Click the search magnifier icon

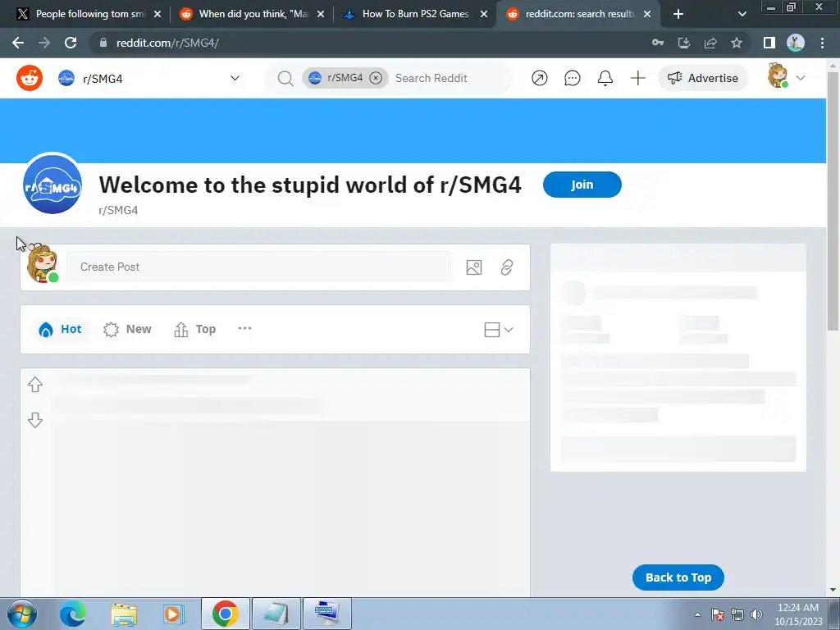(x=285, y=78)
